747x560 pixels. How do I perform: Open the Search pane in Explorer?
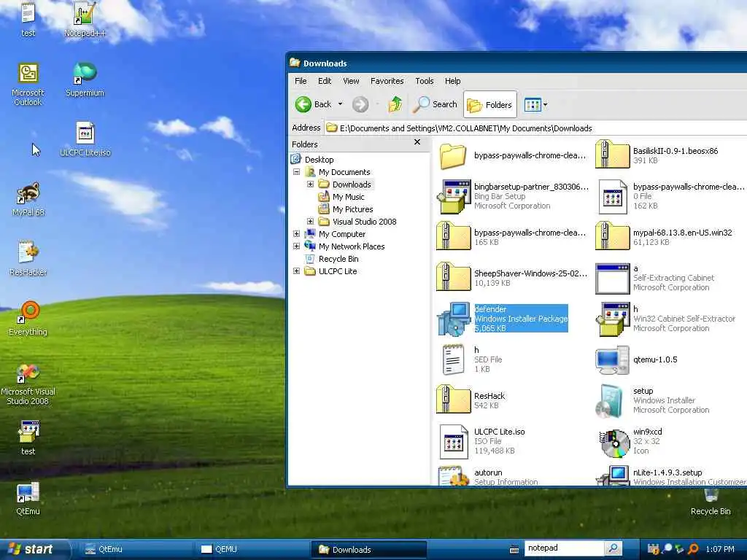click(436, 104)
